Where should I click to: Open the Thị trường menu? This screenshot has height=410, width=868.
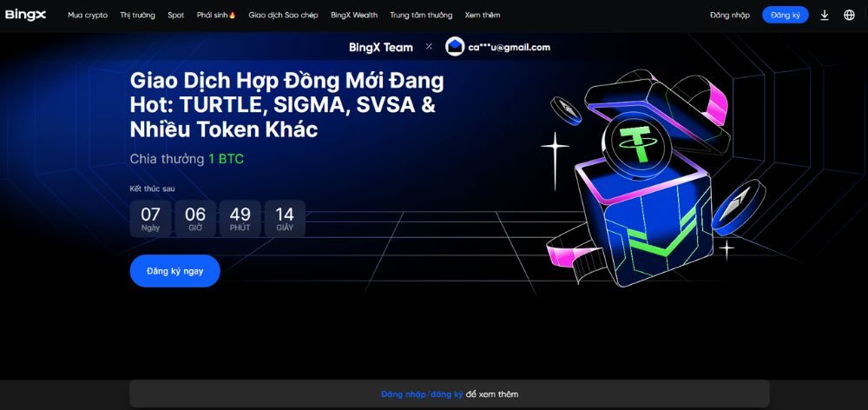pyautogui.click(x=137, y=15)
